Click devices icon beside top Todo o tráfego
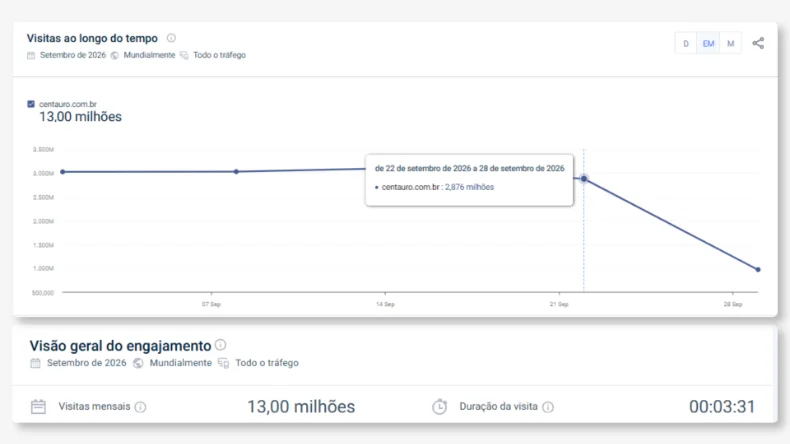This screenshot has height=444, width=790. (184, 55)
